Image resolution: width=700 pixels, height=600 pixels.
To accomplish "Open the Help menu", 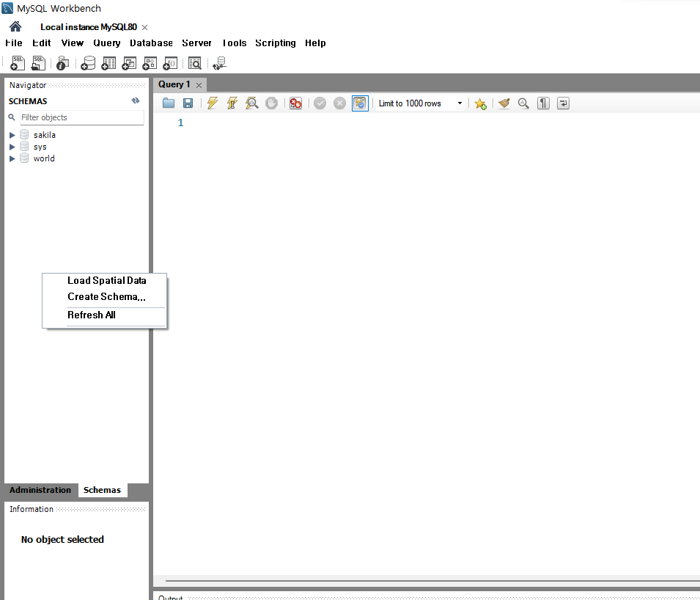I will 315,43.
